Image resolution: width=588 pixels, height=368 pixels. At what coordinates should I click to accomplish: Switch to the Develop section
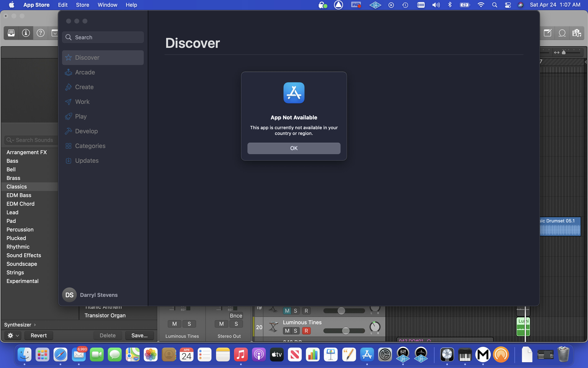(x=103, y=131)
